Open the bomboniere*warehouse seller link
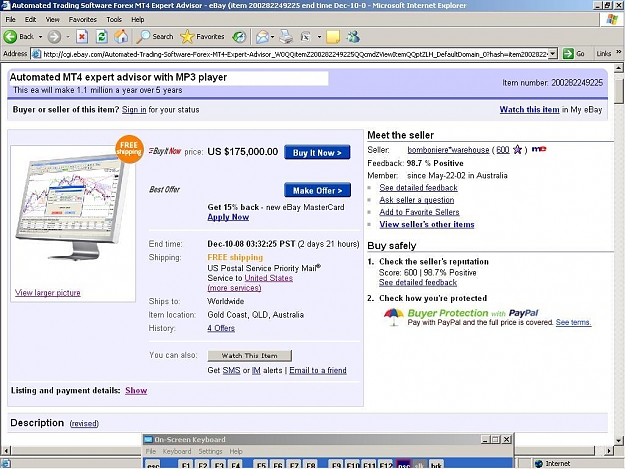This screenshot has width=625, height=469. (x=448, y=150)
